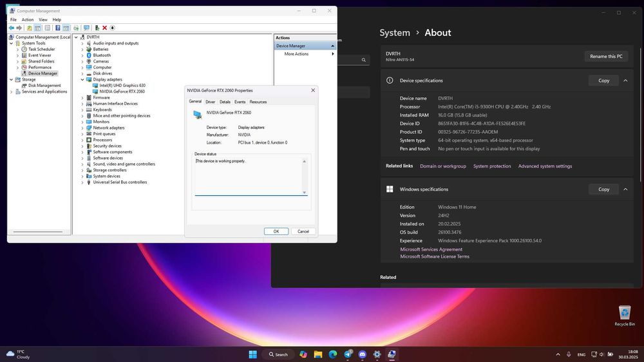
Task: Click the Rename this PC button
Action: click(x=606, y=56)
